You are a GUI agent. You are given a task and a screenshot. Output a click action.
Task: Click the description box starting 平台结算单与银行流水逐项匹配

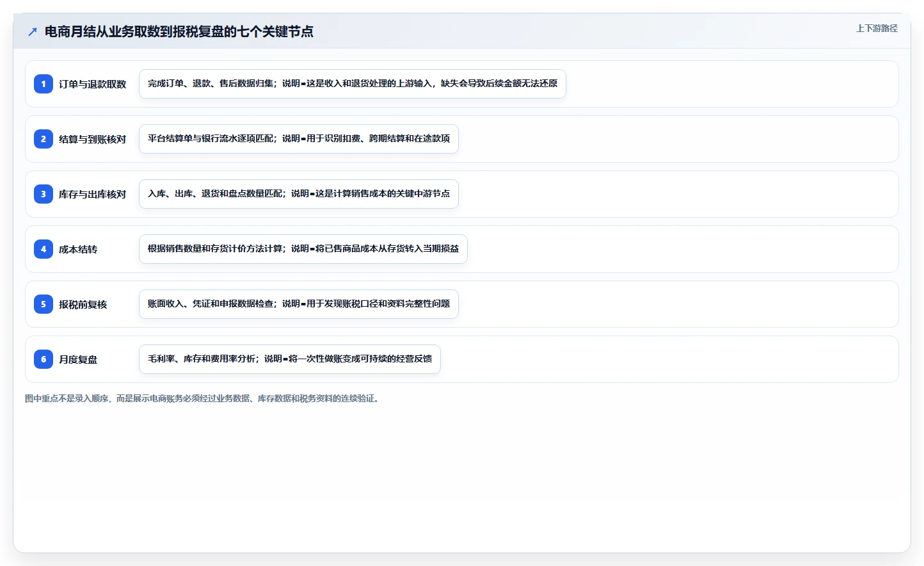[299, 139]
